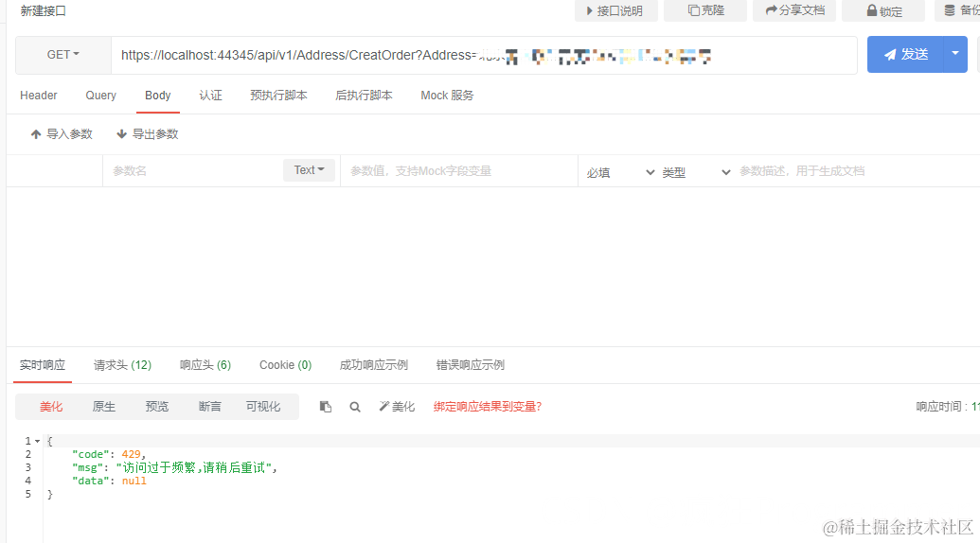Open the Text parameter type dropdown

pos(309,170)
